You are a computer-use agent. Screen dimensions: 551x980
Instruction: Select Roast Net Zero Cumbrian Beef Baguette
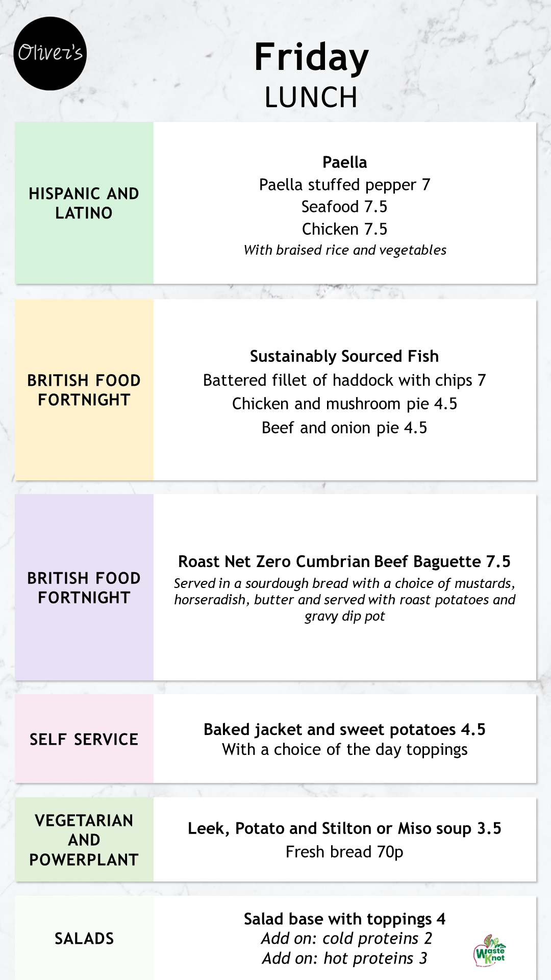[344, 561]
